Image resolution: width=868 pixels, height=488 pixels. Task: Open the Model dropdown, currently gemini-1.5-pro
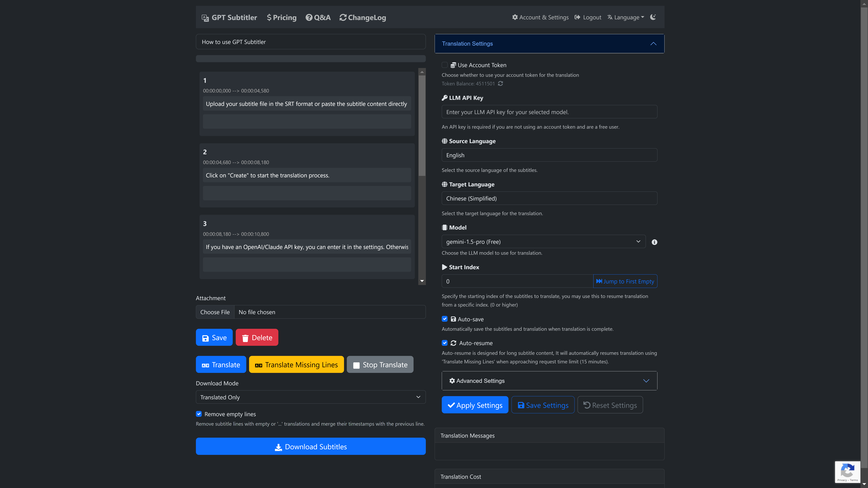tap(543, 242)
